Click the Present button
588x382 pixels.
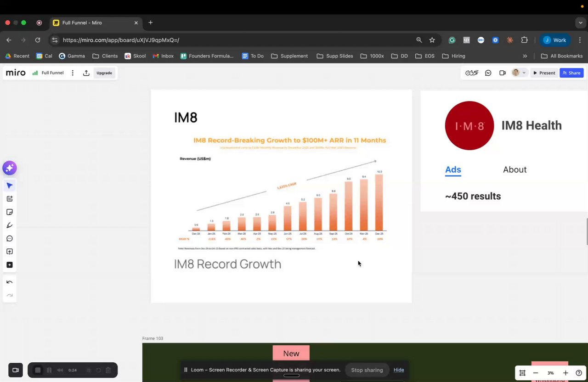click(544, 73)
